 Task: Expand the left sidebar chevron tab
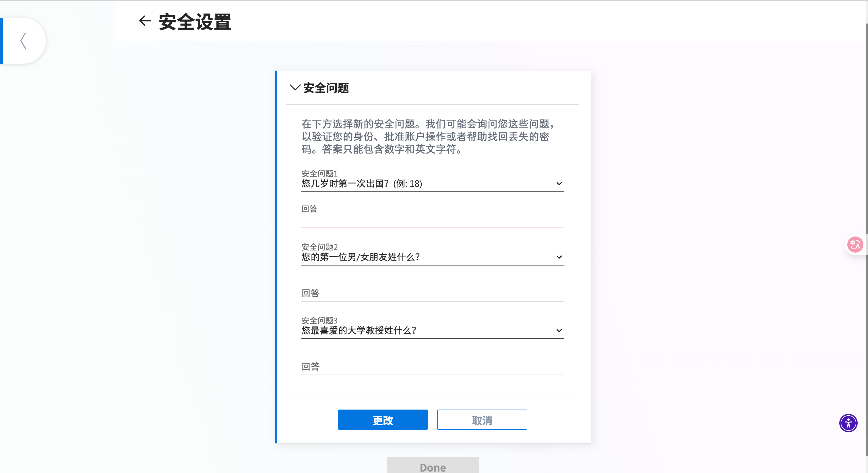pos(23,41)
